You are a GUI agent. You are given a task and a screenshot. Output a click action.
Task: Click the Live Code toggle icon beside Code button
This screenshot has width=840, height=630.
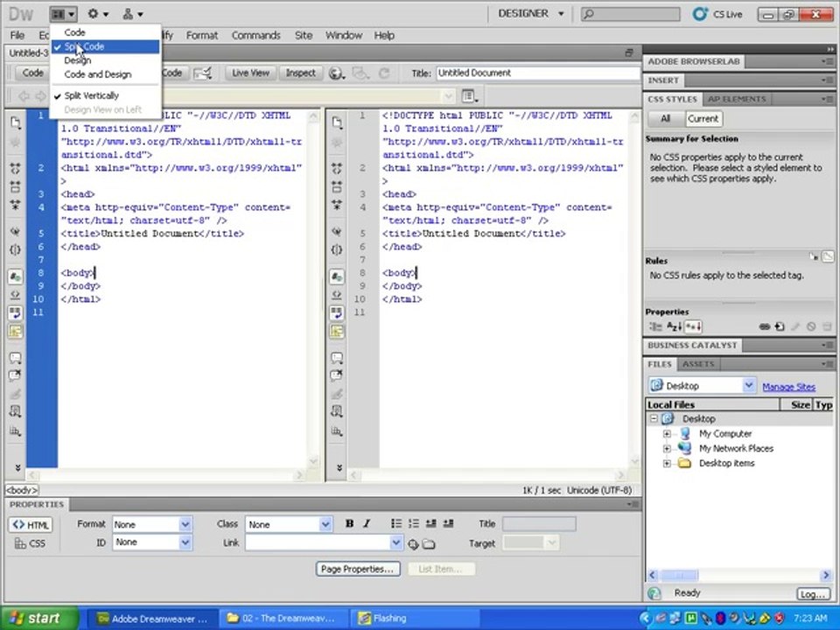coord(202,73)
